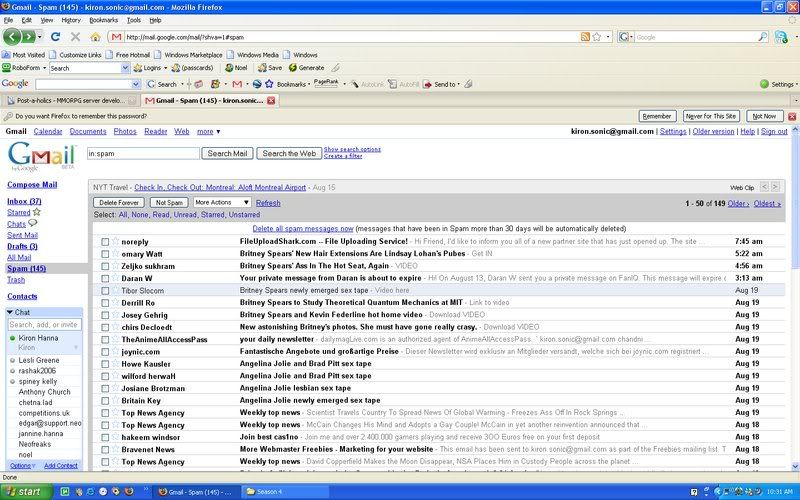The height and width of the screenshot is (500, 800).
Task: Star the email from noreply
Action: (115, 242)
